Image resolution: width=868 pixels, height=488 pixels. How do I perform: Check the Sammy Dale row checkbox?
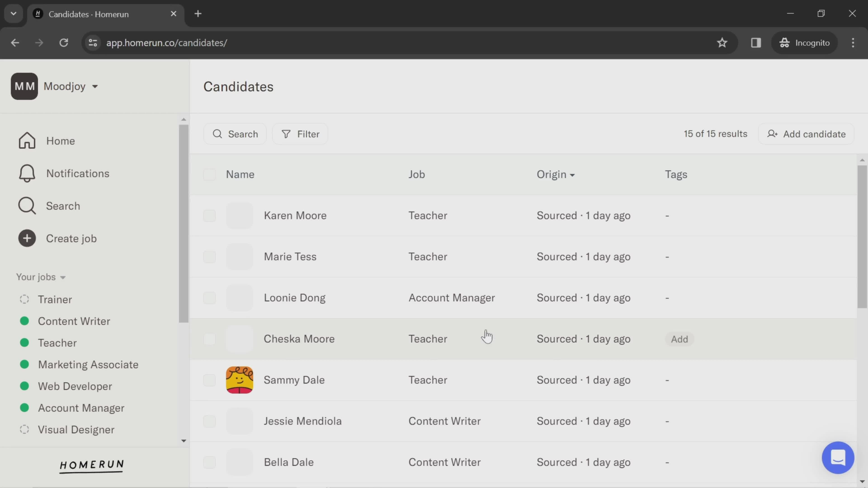click(x=209, y=380)
